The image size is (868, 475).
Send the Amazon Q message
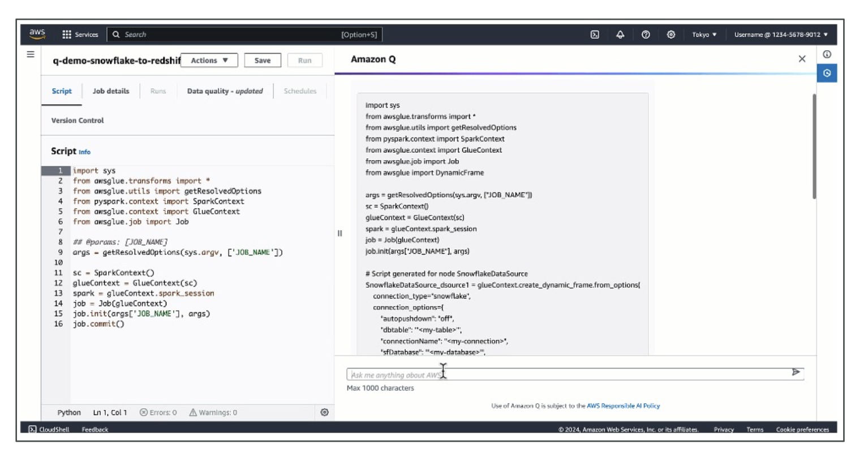(796, 372)
